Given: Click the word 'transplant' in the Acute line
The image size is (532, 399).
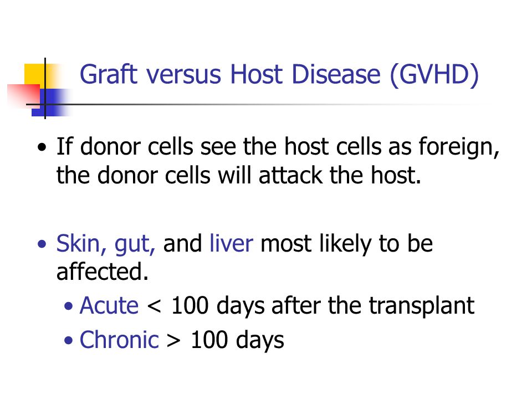Looking at the screenshot, I should (x=421, y=306).
